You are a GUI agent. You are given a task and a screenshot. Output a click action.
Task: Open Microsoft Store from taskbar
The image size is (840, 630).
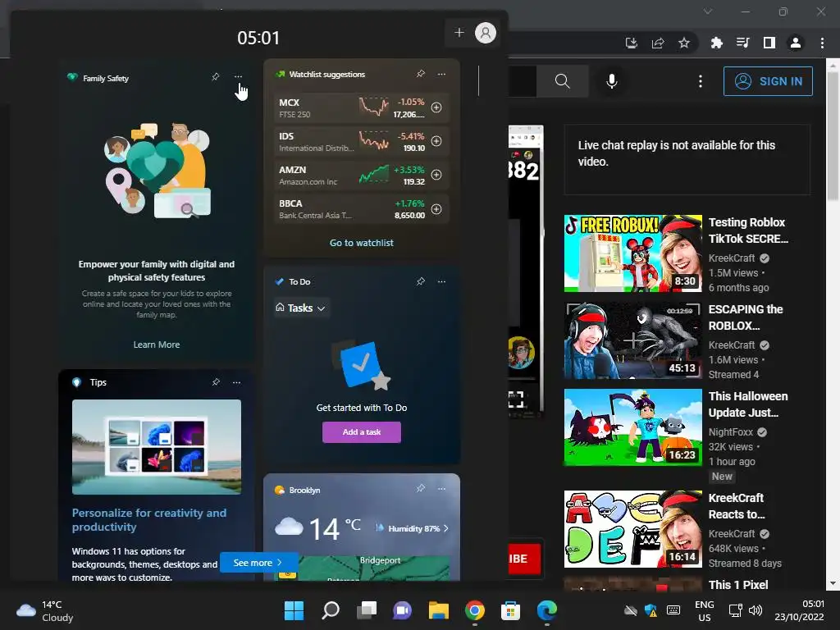(x=510, y=610)
